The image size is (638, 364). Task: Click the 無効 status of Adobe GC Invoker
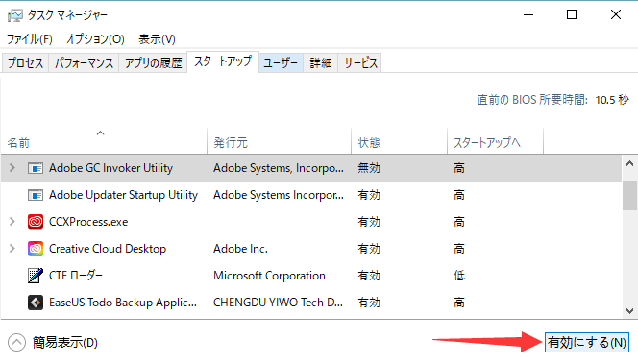point(369,168)
